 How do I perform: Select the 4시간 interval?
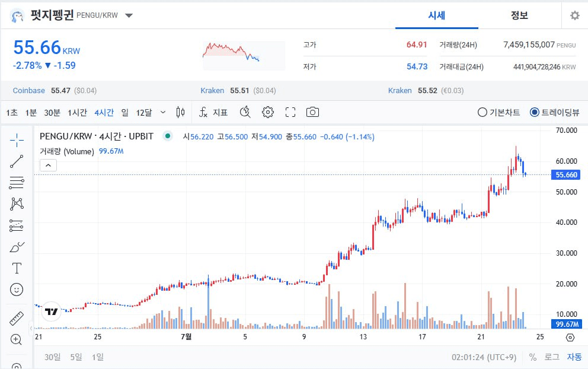tap(104, 113)
